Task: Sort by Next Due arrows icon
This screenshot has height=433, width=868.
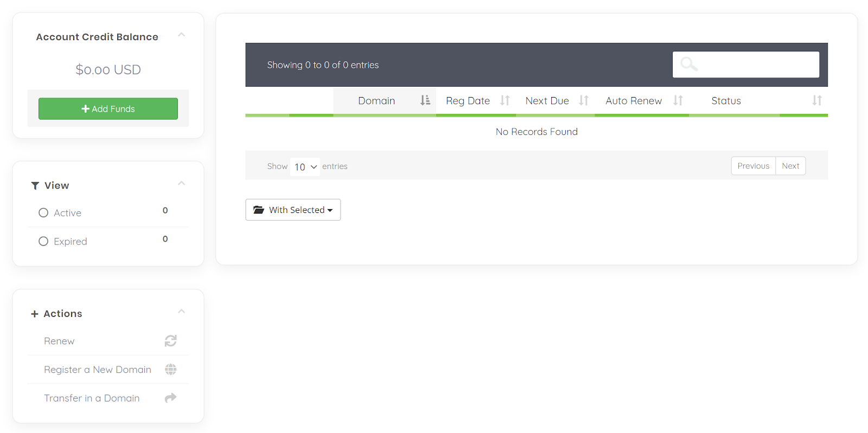Action: point(584,100)
